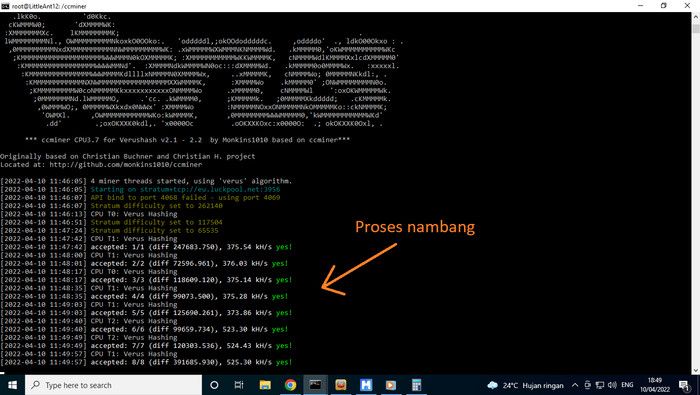
Task: Open the blue H app in taskbar
Action: coord(366,385)
